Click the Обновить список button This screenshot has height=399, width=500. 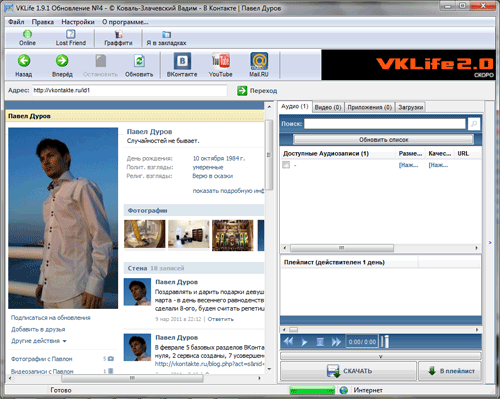(383, 139)
